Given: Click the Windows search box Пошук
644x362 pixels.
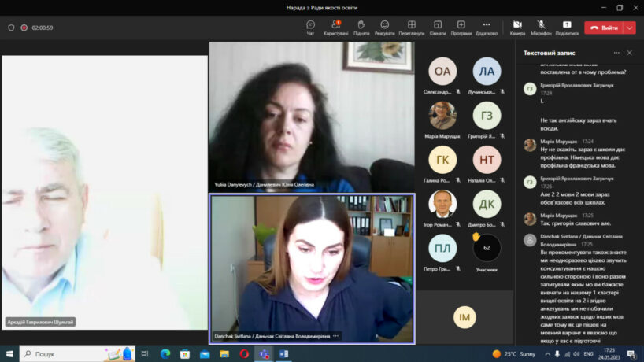Looking at the screenshot, I should pyautogui.click(x=67, y=354).
